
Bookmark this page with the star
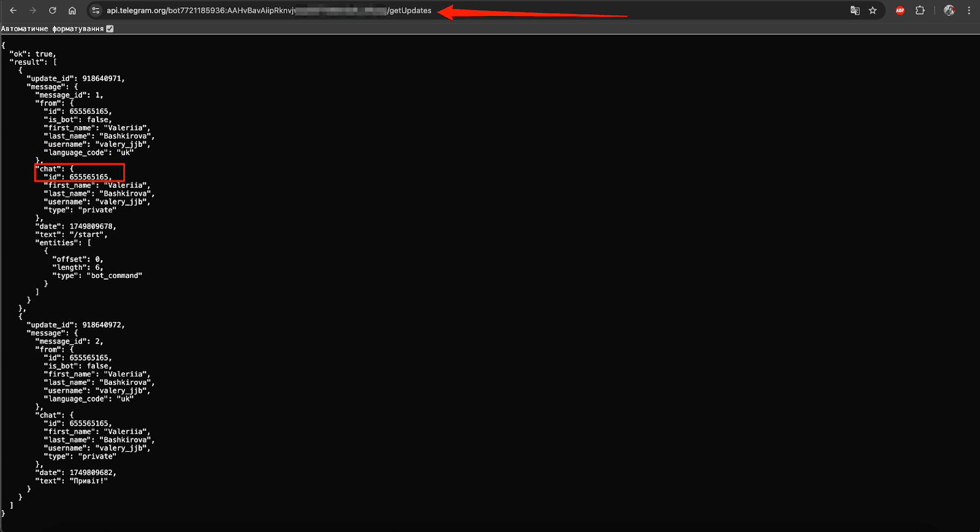[873, 10]
